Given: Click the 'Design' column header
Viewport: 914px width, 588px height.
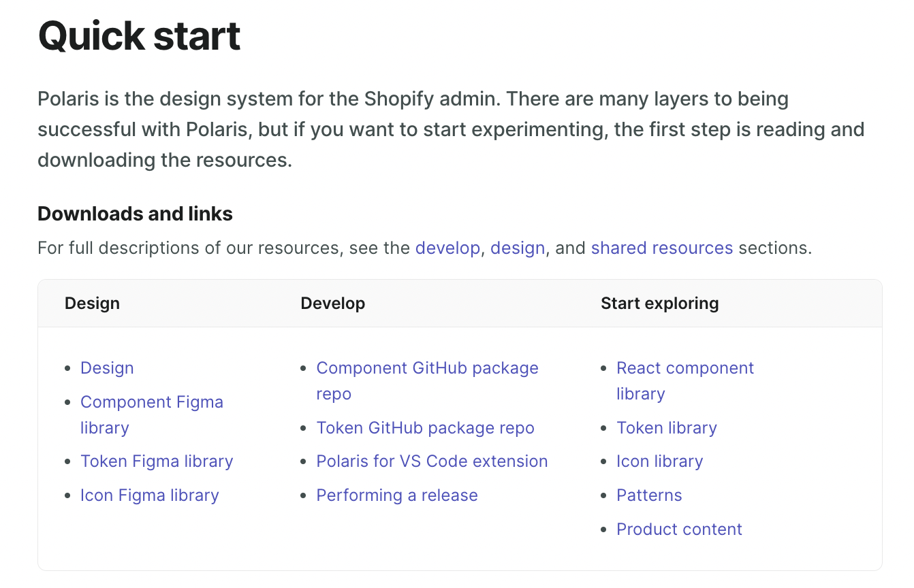Looking at the screenshot, I should 92,304.
